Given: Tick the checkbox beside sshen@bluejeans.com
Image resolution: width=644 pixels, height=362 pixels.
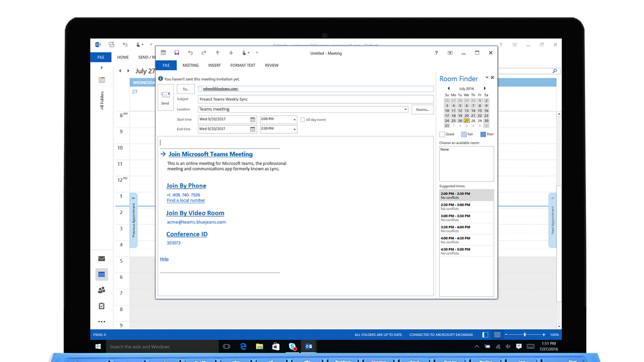Looking at the screenshot, I should (200, 89).
